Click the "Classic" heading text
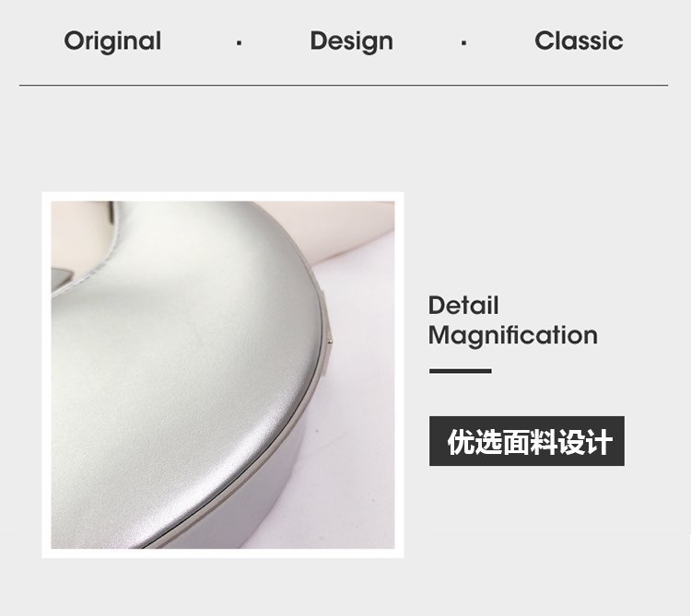This screenshot has width=691, height=616. tap(579, 41)
